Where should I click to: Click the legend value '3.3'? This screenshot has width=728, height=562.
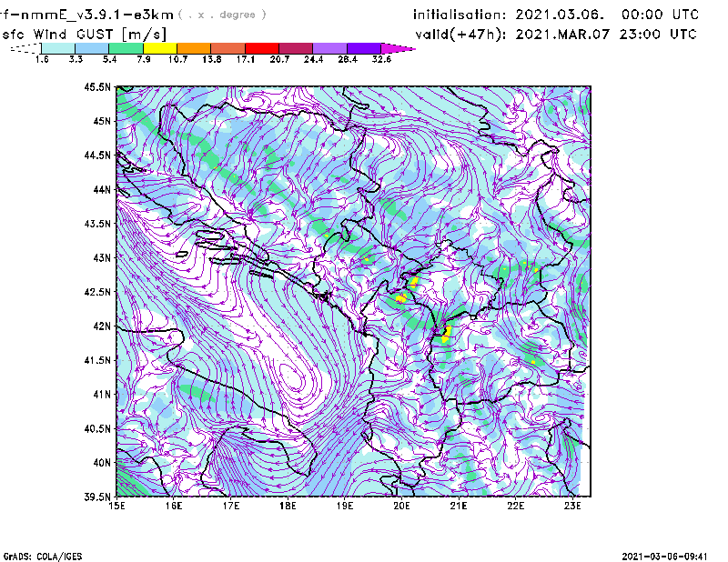click(x=76, y=59)
